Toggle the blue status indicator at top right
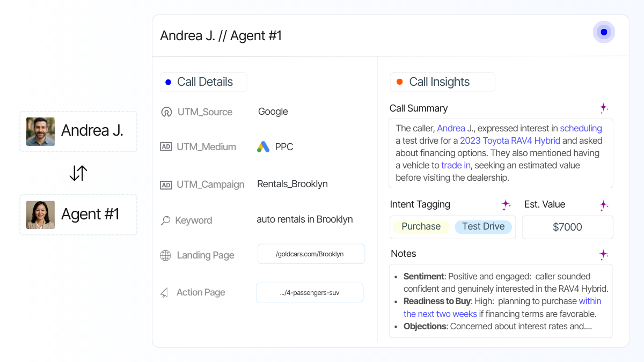644x362 pixels. coord(604,32)
